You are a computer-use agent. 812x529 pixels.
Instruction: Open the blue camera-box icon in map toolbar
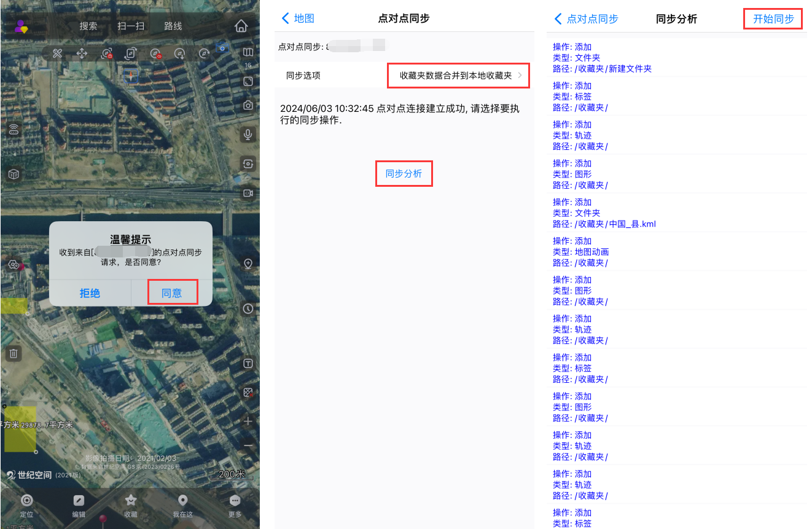tap(223, 47)
